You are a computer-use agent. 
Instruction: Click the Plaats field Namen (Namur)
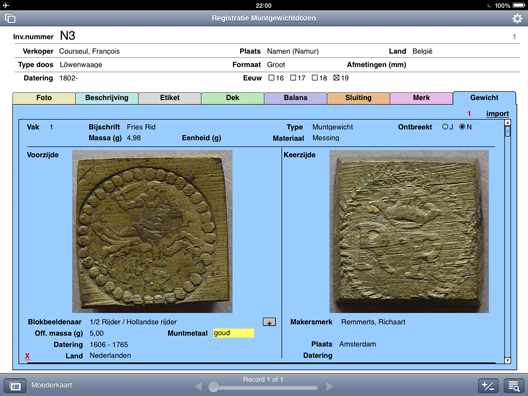click(x=293, y=51)
